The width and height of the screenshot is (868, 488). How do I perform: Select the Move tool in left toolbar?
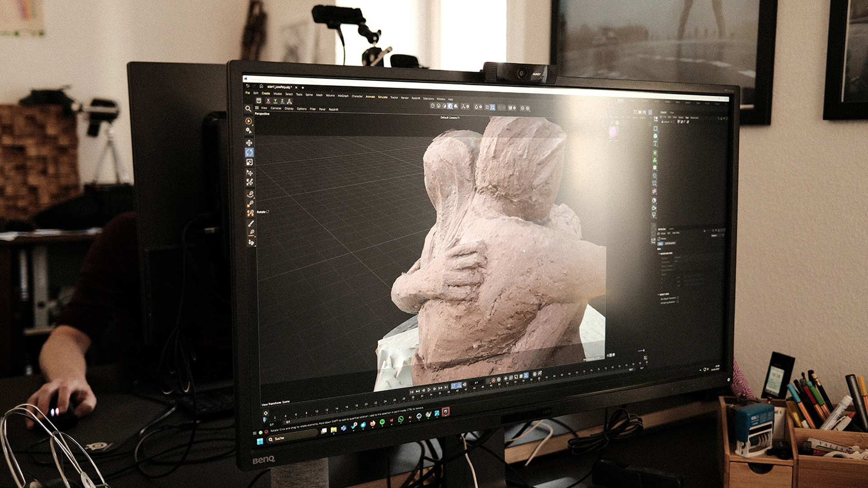249,143
